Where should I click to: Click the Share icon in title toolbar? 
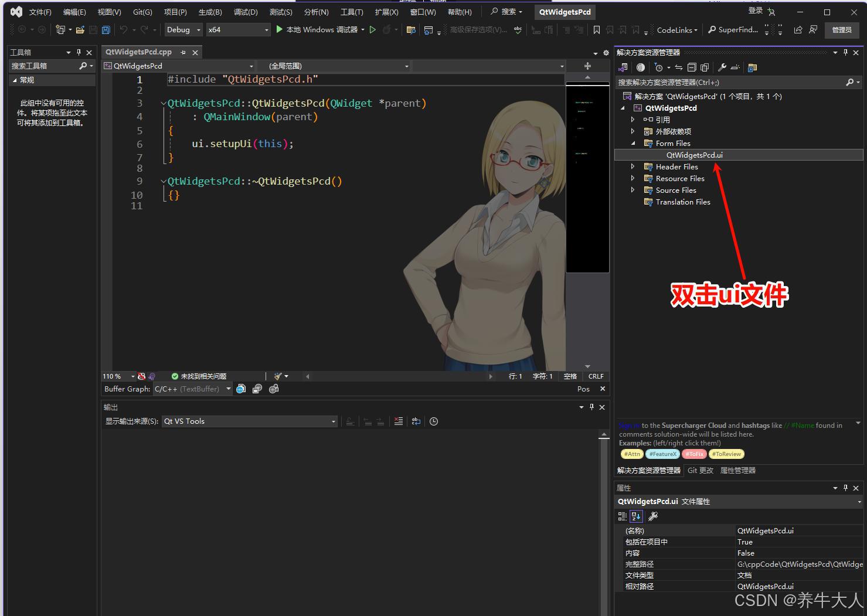(798, 29)
